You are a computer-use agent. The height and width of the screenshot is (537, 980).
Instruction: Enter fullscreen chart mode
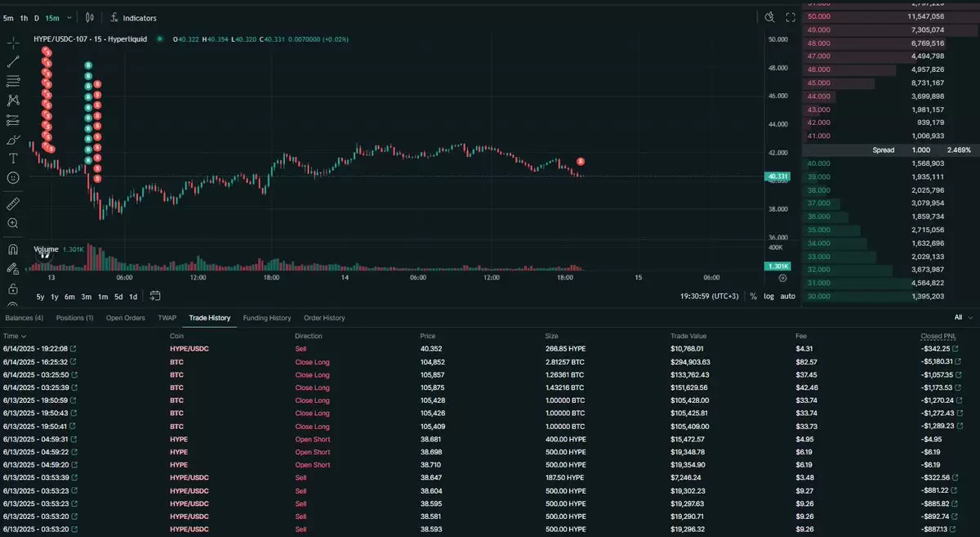click(x=791, y=17)
